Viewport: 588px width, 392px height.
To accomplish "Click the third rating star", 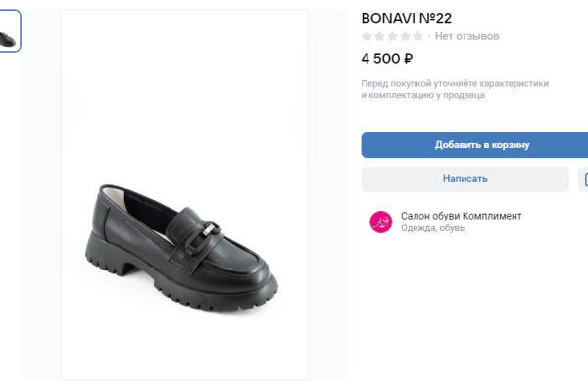I will tap(393, 36).
